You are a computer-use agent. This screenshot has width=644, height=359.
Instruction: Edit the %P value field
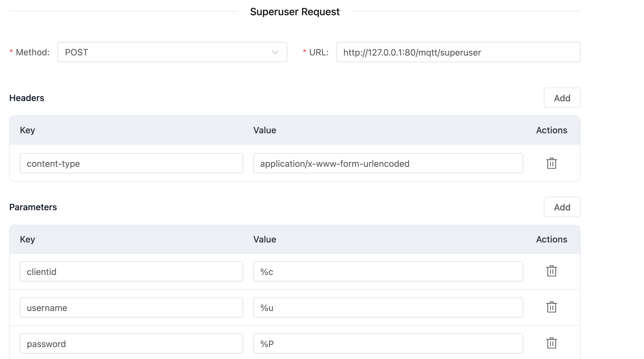point(388,344)
